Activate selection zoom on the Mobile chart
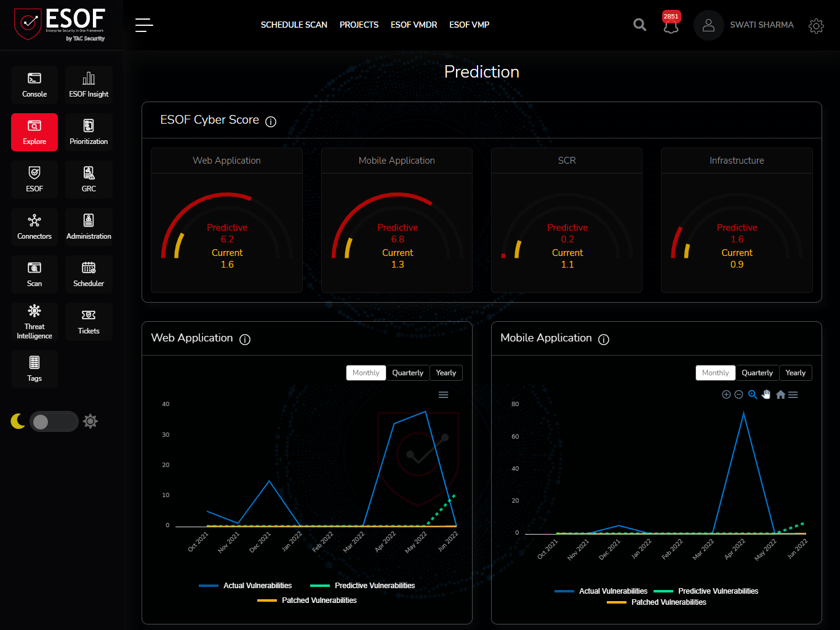Viewport: 840px width, 630px height. coord(753,394)
